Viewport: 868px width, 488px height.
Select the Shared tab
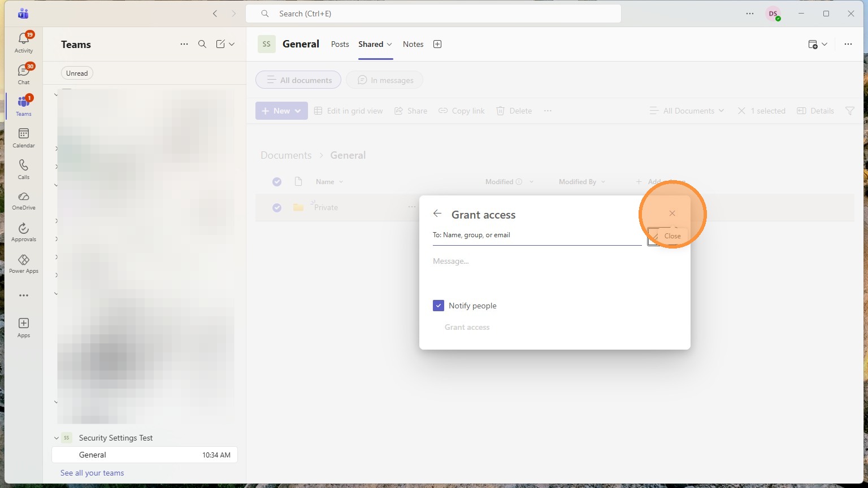pos(375,44)
